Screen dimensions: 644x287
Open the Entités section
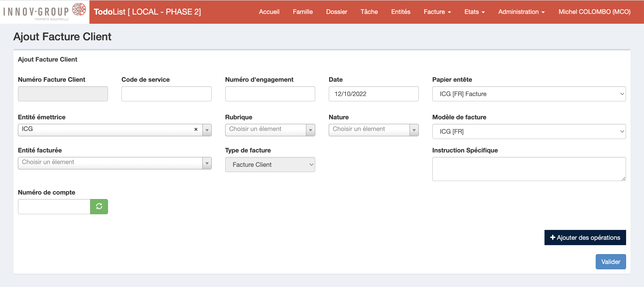(x=401, y=12)
